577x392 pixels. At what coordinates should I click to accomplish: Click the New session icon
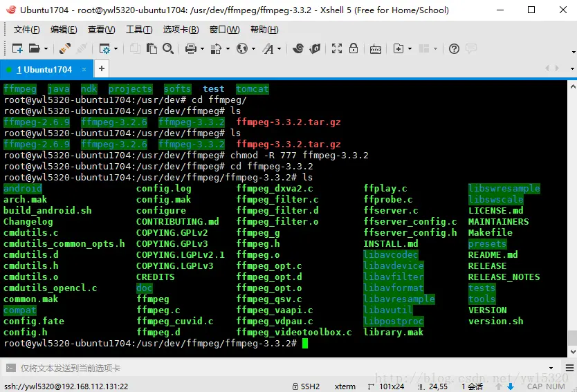pos(17,48)
